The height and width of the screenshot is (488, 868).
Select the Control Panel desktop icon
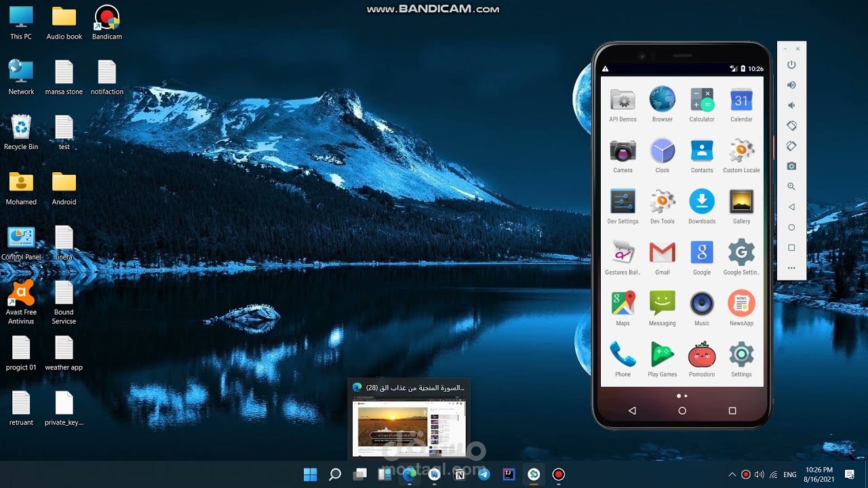coord(21,243)
